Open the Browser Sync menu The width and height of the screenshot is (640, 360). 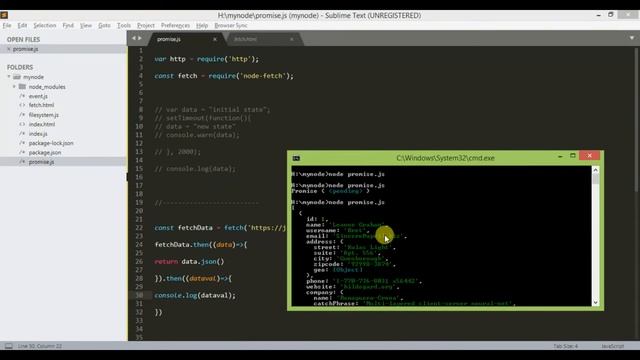(231, 25)
